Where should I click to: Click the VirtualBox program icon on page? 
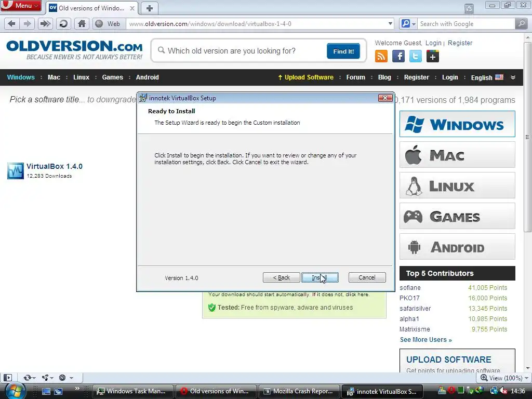16,170
